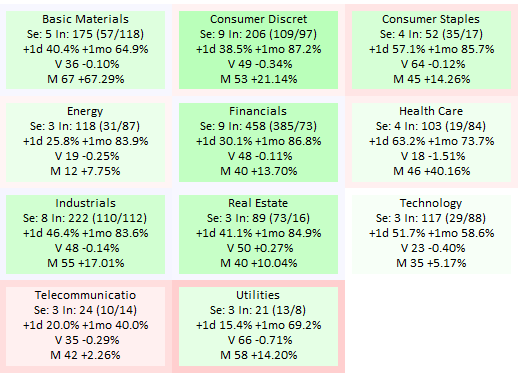Click Utilities +1d 15.4% +1mo 69.2% line
Screen dimensions: 521x373
pos(258,325)
